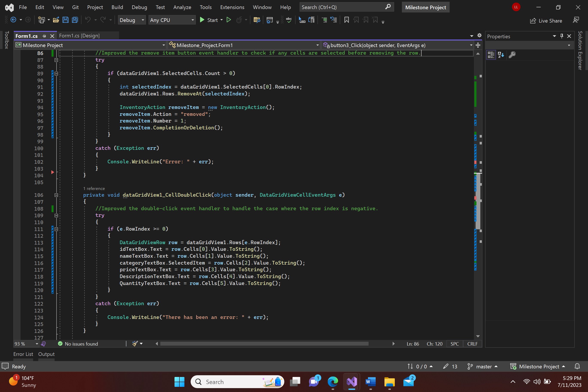Open the Send Feedback icon
Image resolution: width=588 pixels, height=392 pixels.
(x=576, y=20)
